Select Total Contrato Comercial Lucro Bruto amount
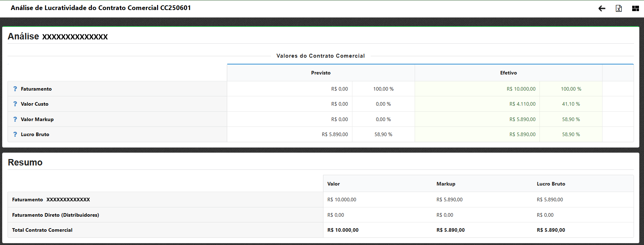Screen dimensions: 644x245 [551, 230]
